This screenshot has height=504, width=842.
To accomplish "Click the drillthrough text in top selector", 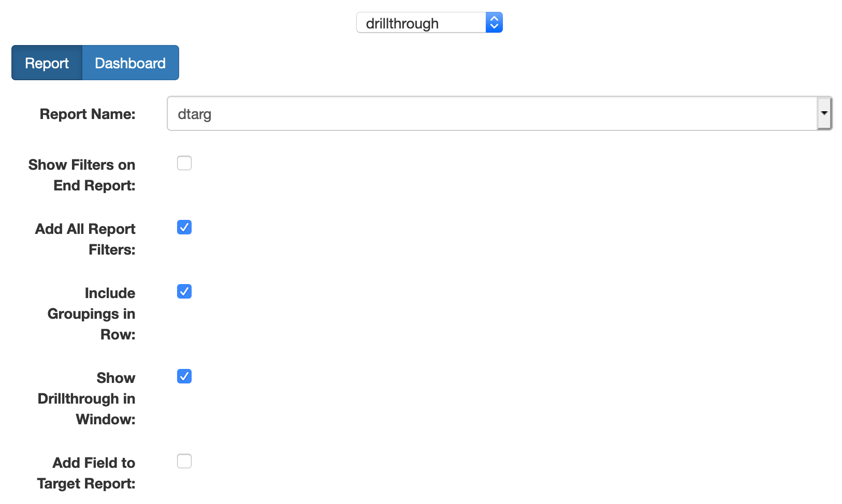I will click(x=402, y=24).
